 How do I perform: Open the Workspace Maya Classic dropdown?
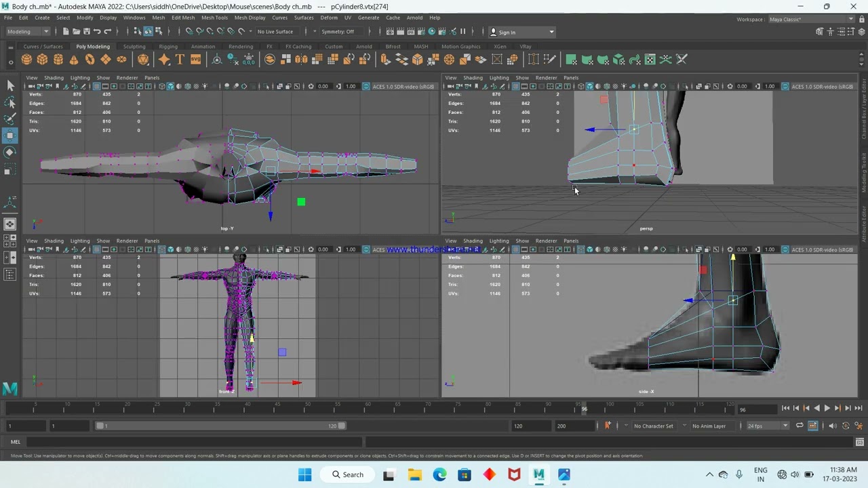coord(811,19)
